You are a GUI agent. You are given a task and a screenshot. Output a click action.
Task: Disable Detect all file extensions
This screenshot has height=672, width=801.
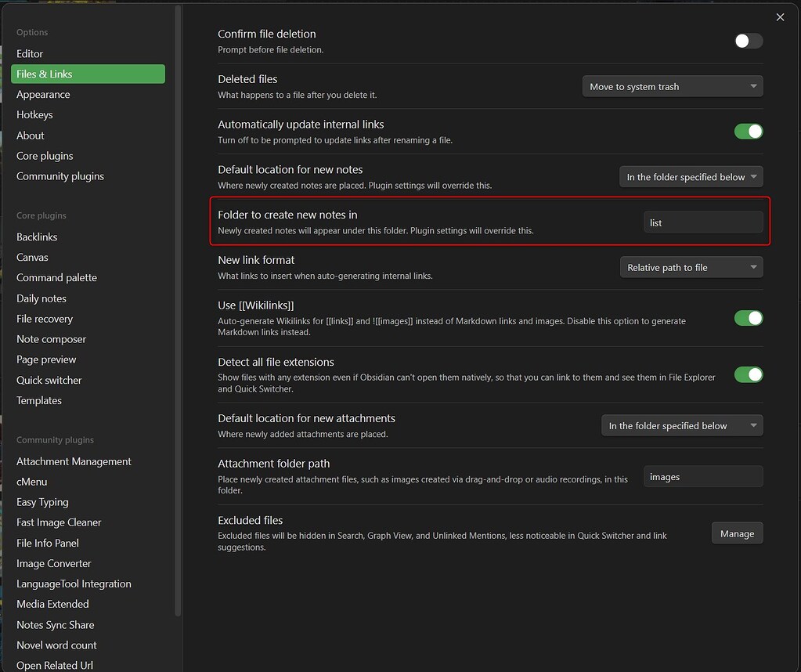pyautogui.click(x=748, y=374)
